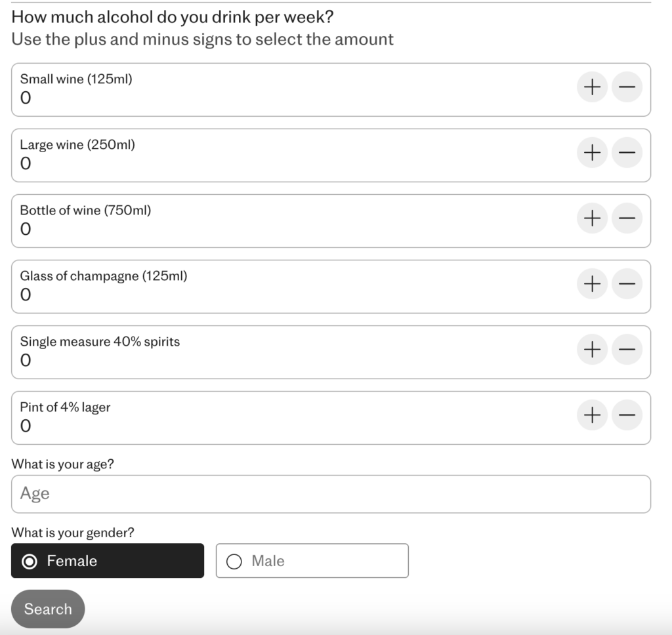
Task: Increment Pint of 4% lager amount
Action: click(592, 415)
